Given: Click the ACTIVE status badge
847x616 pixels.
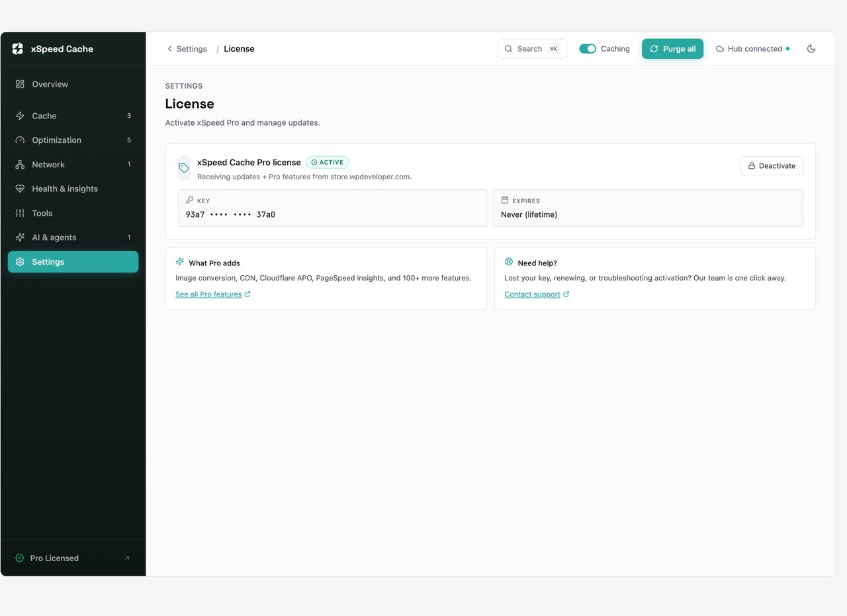Looking at the screenshot, I should 327,162.
